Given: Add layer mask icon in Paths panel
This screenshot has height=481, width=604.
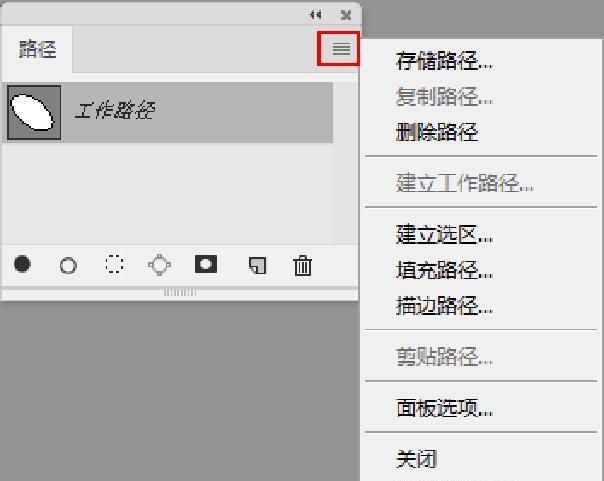Looking at the screenshot, I should (206, 264).
